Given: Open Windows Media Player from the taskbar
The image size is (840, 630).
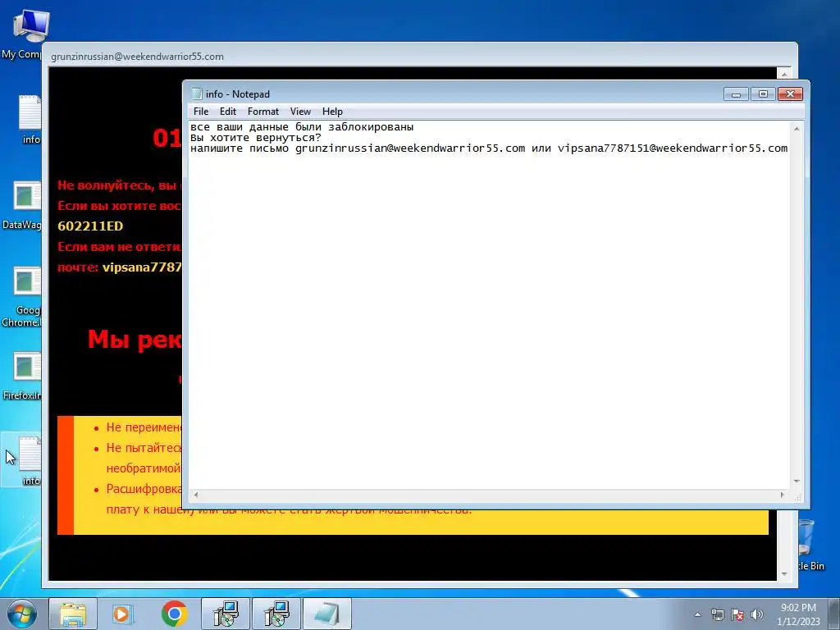Looking at the screenshot, I should pyautogui.click(x=123, y=614).
